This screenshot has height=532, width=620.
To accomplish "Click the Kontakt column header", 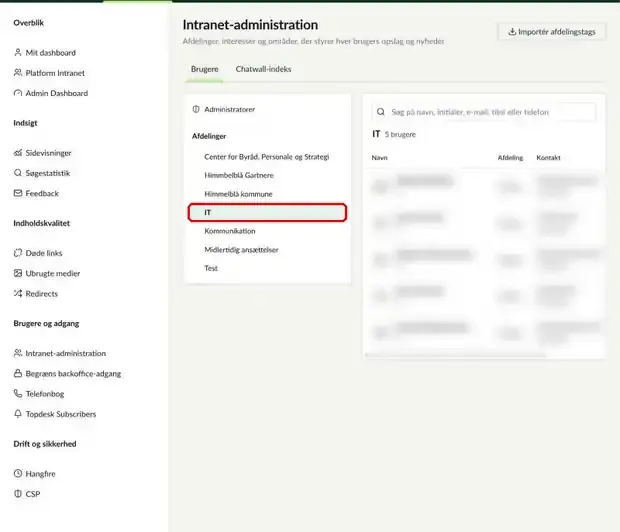I will click(548, 157).
